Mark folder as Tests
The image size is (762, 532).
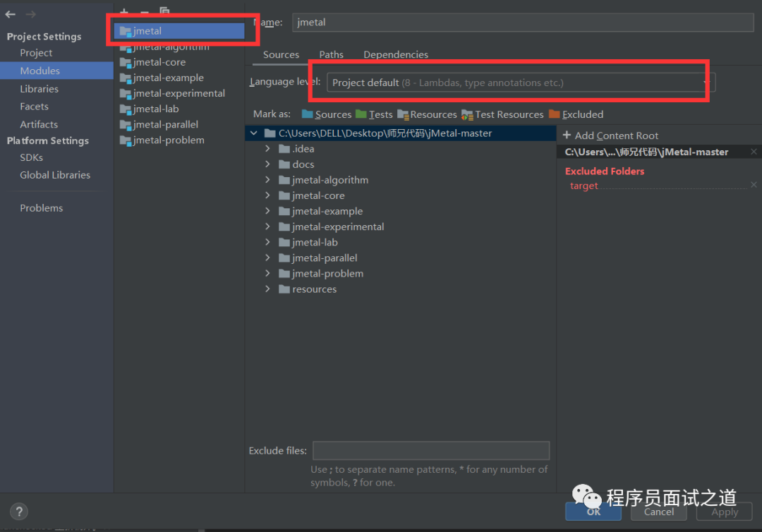pyautogui.click(x=374, y=114)
